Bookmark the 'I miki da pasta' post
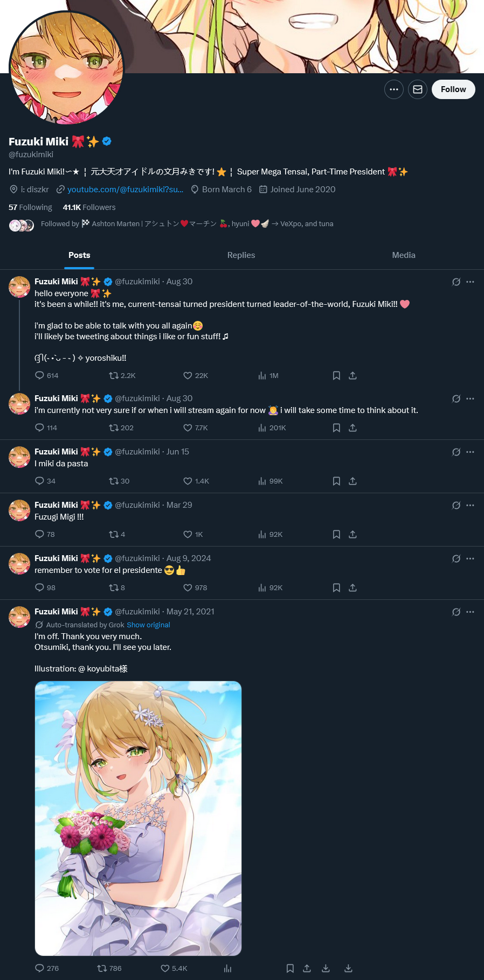 336,481
